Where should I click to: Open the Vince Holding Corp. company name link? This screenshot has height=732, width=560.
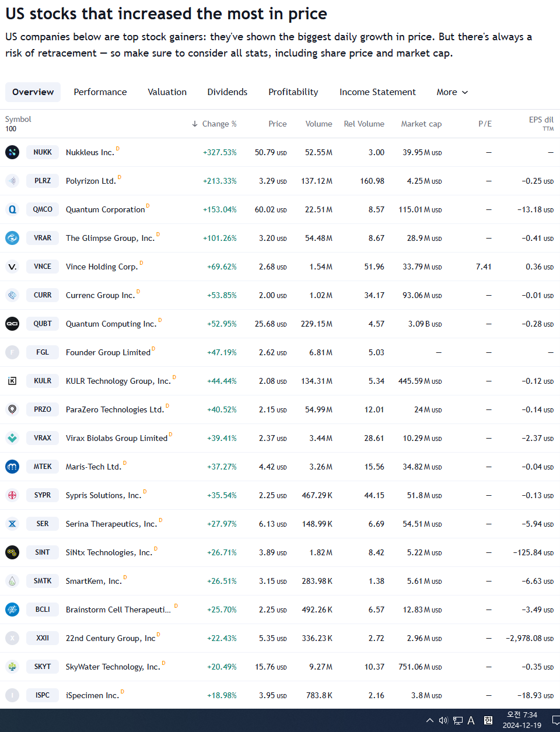[101, 267]
